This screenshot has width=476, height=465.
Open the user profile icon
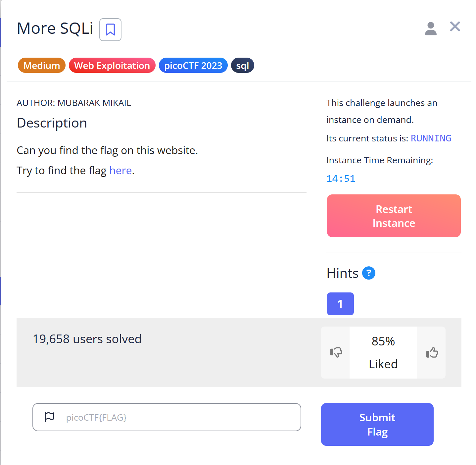[431, 29]
